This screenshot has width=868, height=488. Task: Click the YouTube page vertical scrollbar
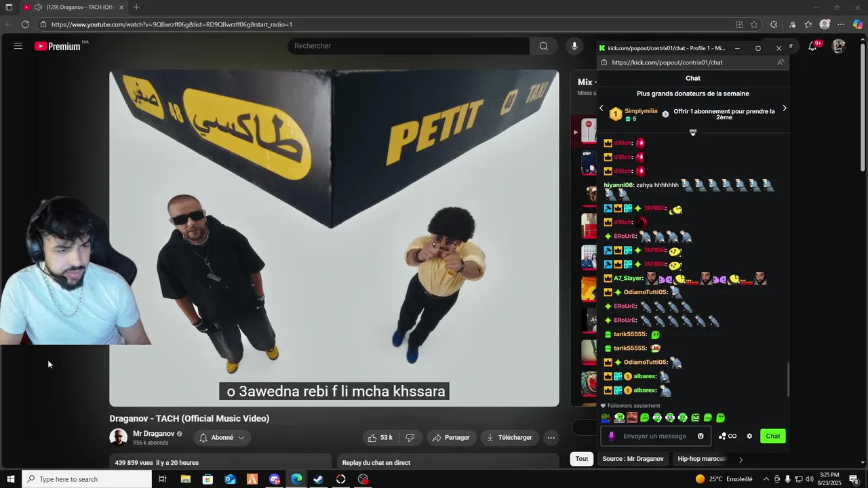(x=863, y=108)
